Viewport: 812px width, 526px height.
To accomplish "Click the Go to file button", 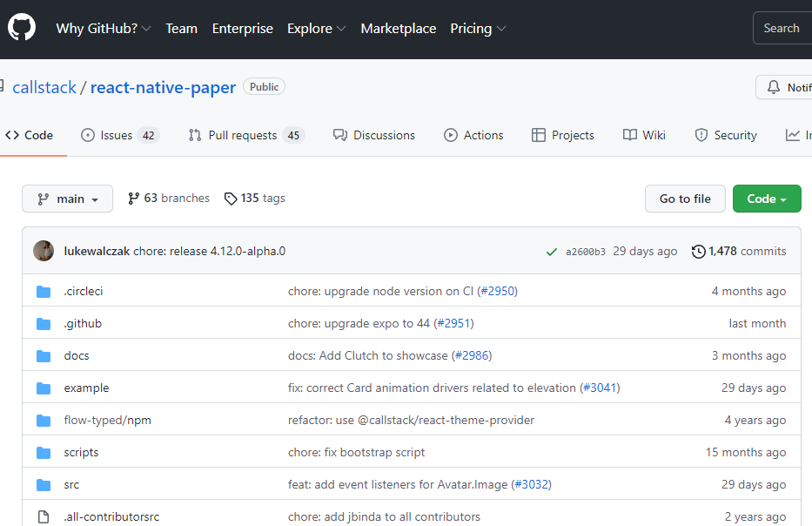I will [685, 199].
